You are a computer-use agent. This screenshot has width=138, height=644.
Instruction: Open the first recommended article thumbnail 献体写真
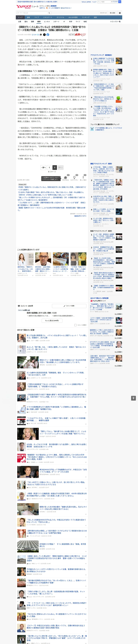[x=26, y=259]
